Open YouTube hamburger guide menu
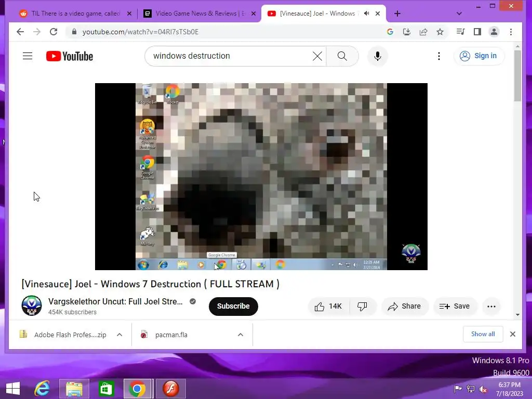Image resolution: width=532 pixels, height=399 pixels. pos(28,56)
